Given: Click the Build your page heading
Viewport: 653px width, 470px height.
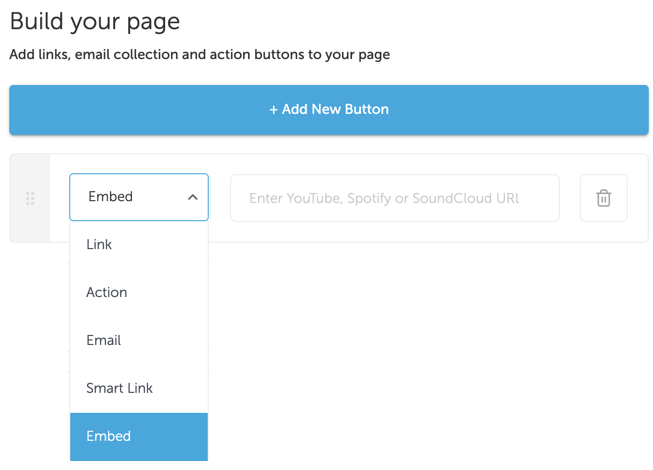Looking at the screenshot, I should coord(95,22).
